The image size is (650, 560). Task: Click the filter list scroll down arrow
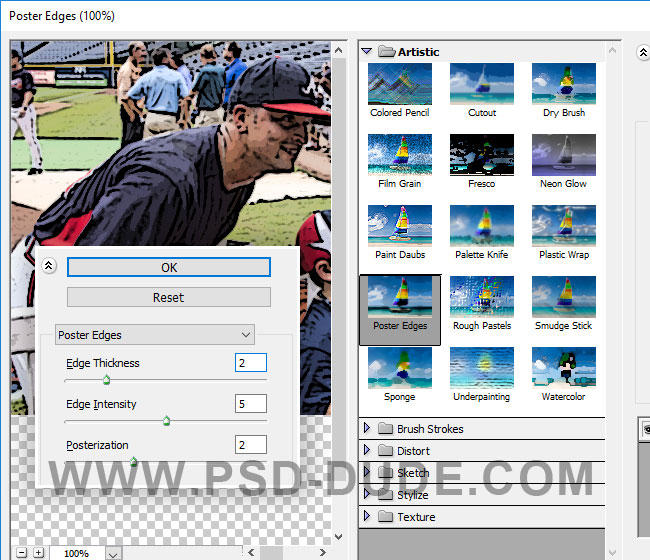coord(613,553)
